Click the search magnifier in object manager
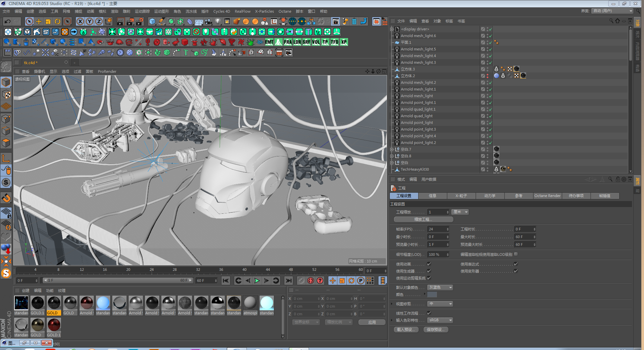 click(611, 21)
